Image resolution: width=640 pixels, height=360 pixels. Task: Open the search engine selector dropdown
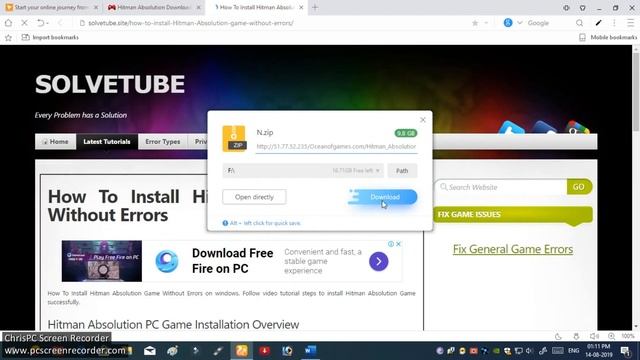(520, 23)
